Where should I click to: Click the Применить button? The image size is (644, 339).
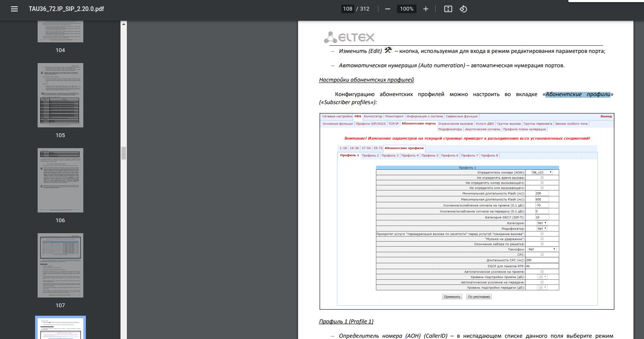click(x=452, y=297)
